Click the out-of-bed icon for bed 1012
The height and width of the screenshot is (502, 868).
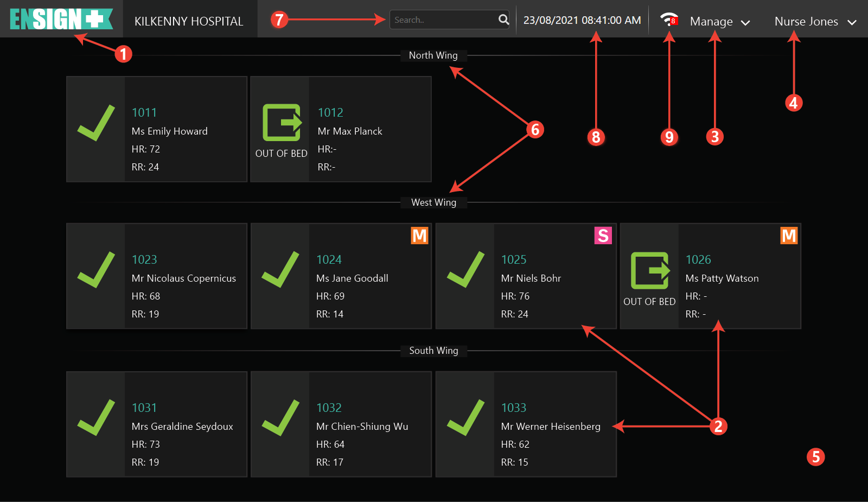coord(282,123)
